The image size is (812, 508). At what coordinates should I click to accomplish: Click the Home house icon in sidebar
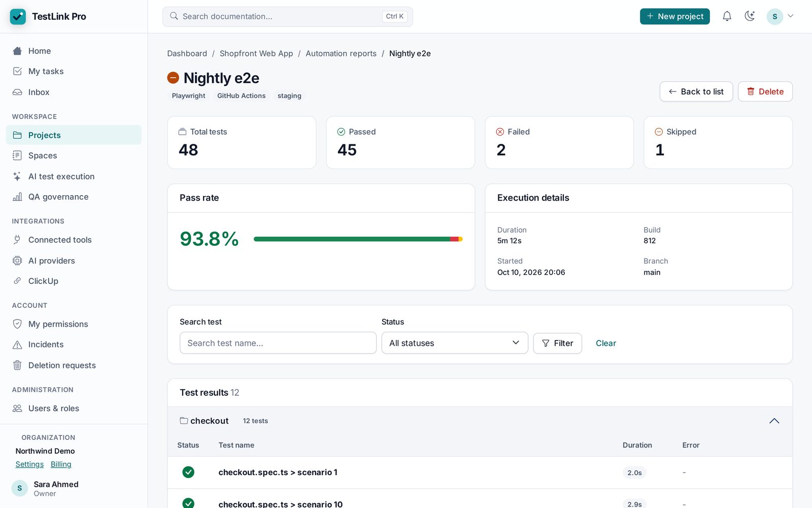pos(17,51)
